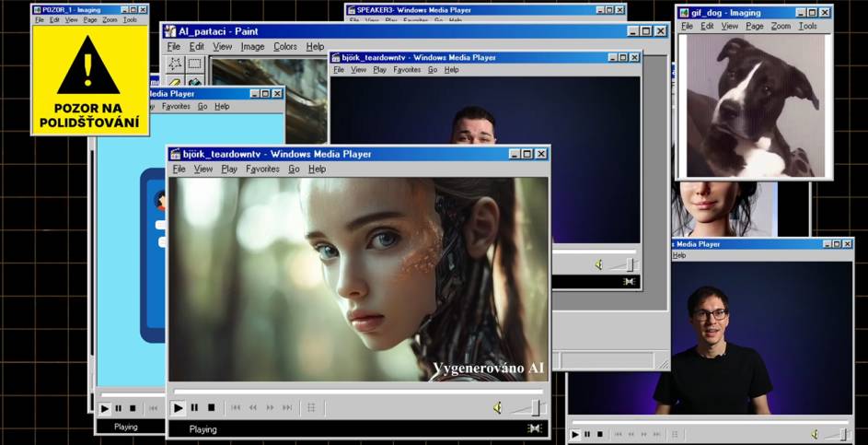Click full-screen icon in front björk_teardowntv status bar

pyautogui.click(x=534, y=428)
